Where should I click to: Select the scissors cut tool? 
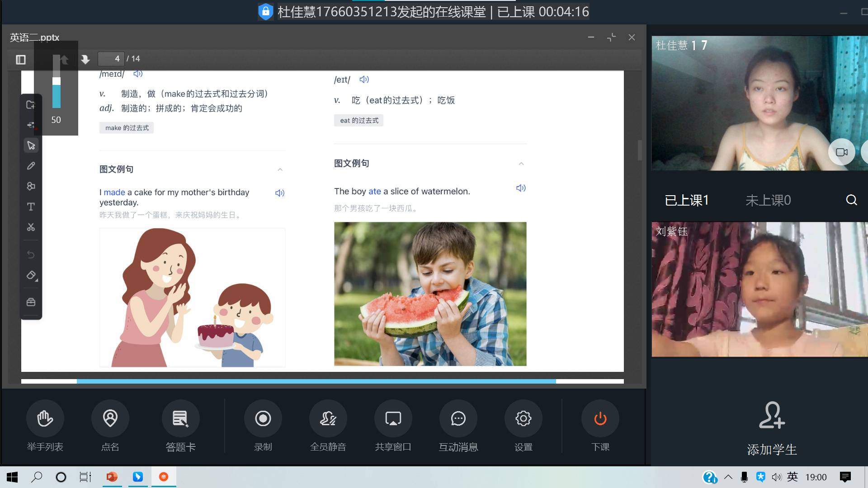click(x=31, y=227)
